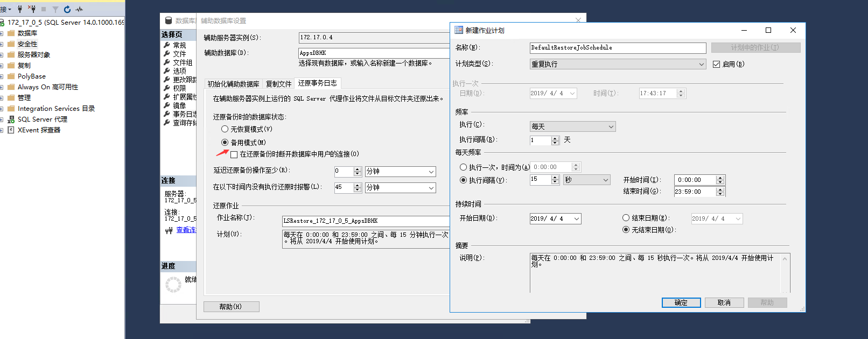Viewport: 868px width, 339px height.
Task: Open 延迟还原备份 unit dropdown 分钟
Action: pos(401,172)
